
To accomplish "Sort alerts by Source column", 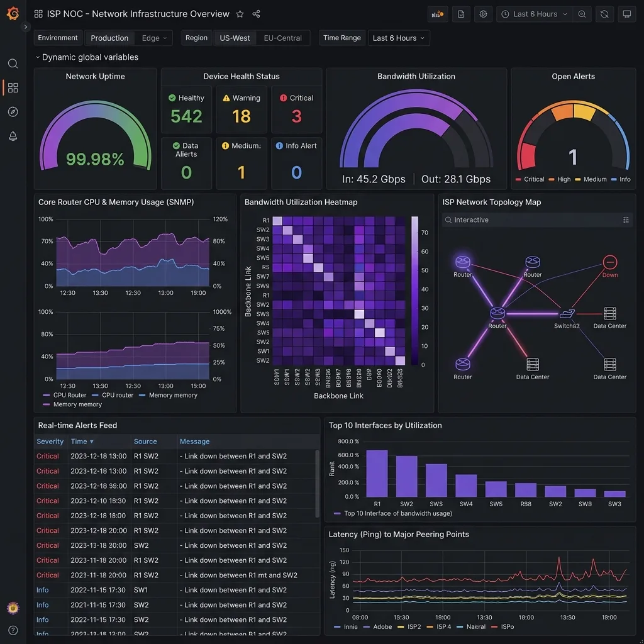I will 145,441.
